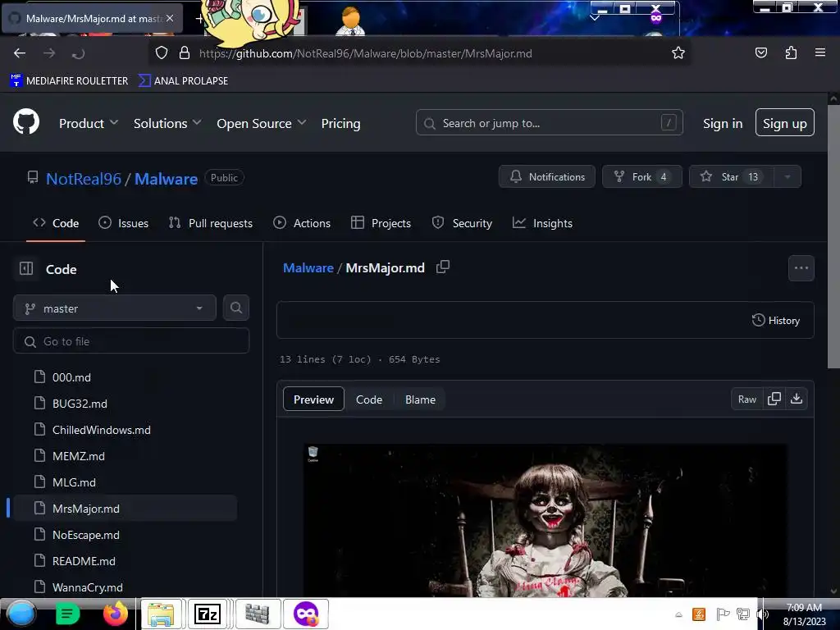
Task: Open the Pocket save icon in toolbar
Action: coord(760,52)
